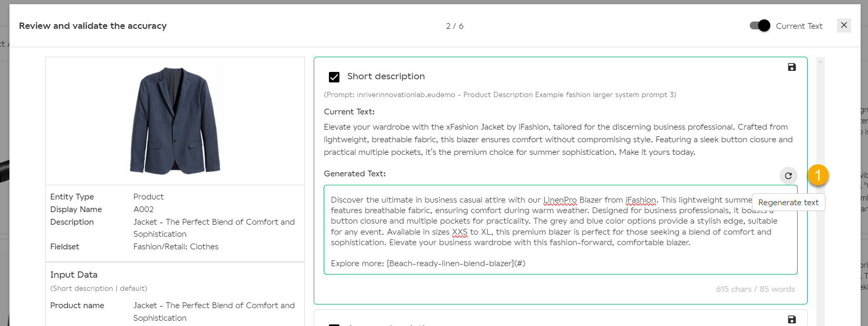Toggle the Current Text switch
Viewport: 868px width, 326px height.
(760, 26)
